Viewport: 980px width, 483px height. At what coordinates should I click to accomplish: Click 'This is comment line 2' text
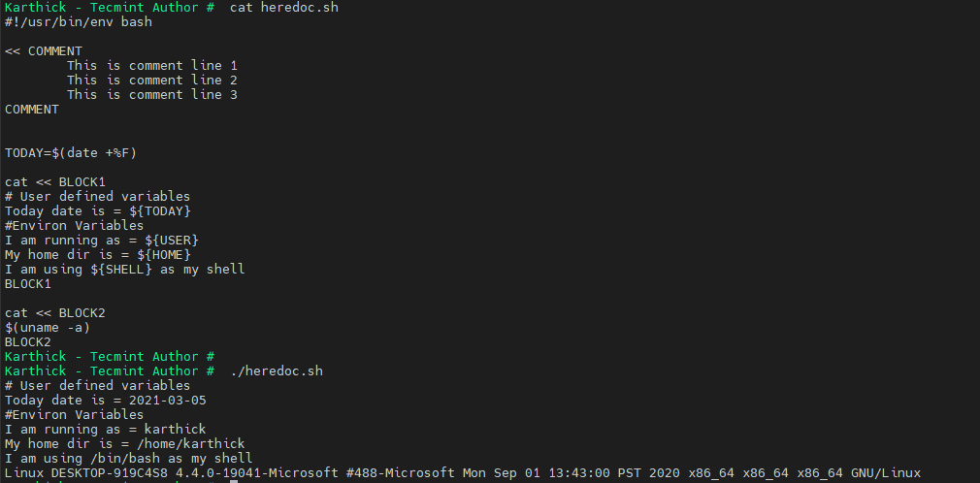151,80
